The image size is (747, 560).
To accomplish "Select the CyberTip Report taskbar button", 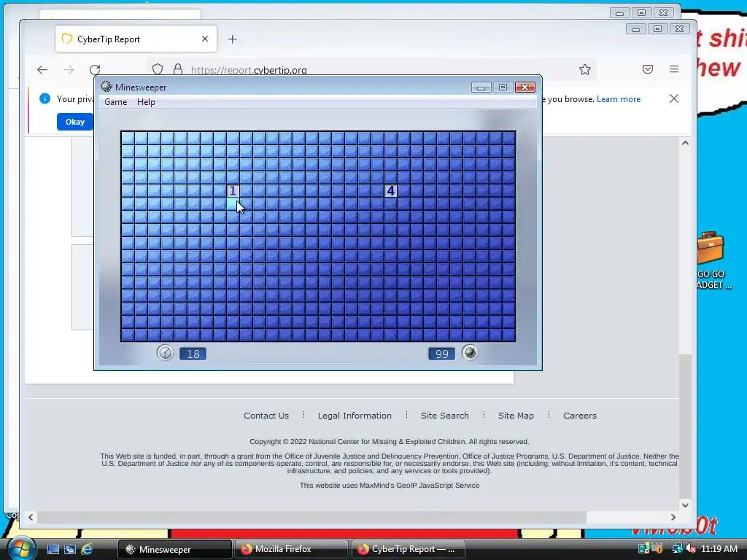I will pos(408,549).
